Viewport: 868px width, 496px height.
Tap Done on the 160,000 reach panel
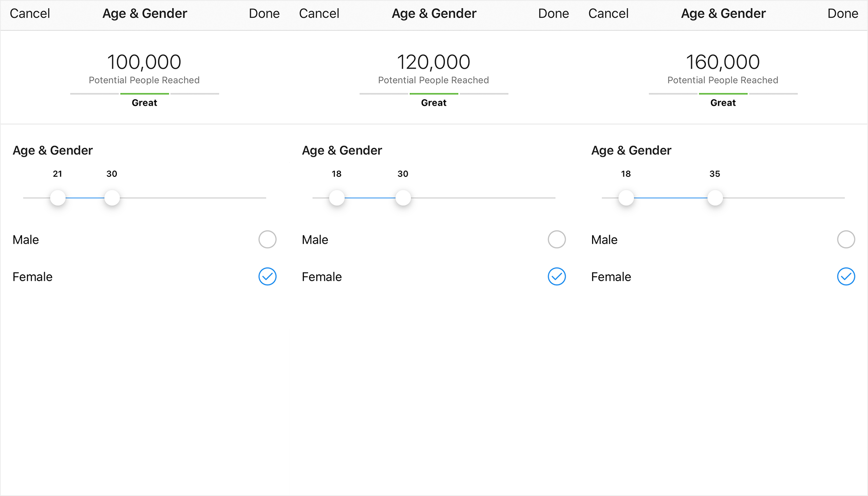click(843, 13)
